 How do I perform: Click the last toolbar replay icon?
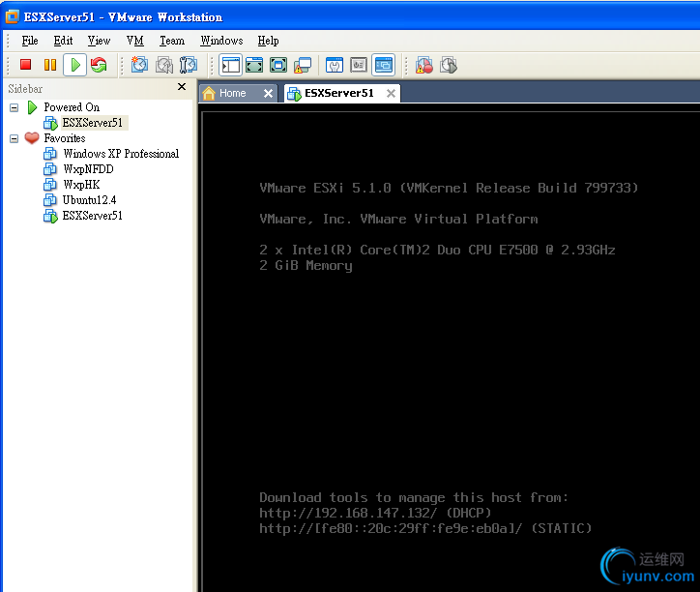(x=449, y=65)
